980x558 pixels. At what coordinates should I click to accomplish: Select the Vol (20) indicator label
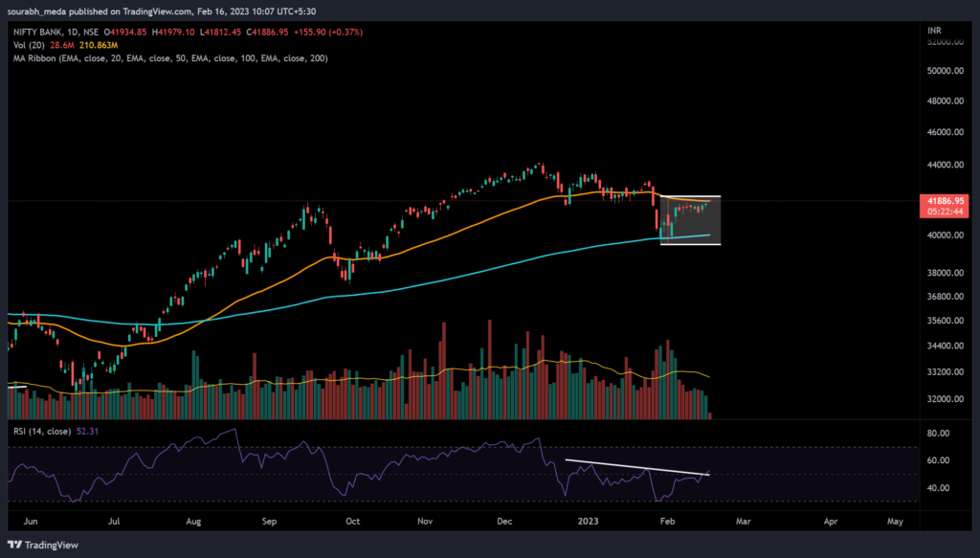point(30,45)
